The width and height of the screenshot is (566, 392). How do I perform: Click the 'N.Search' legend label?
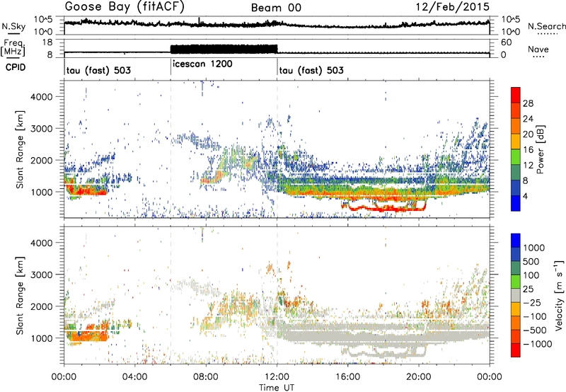click(546, 26)
